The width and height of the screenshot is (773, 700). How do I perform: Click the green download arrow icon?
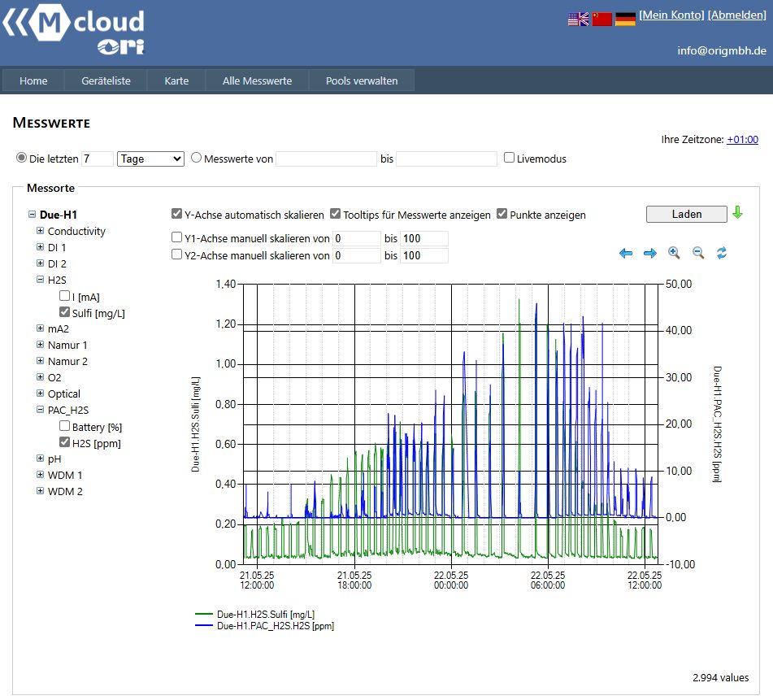737,212
